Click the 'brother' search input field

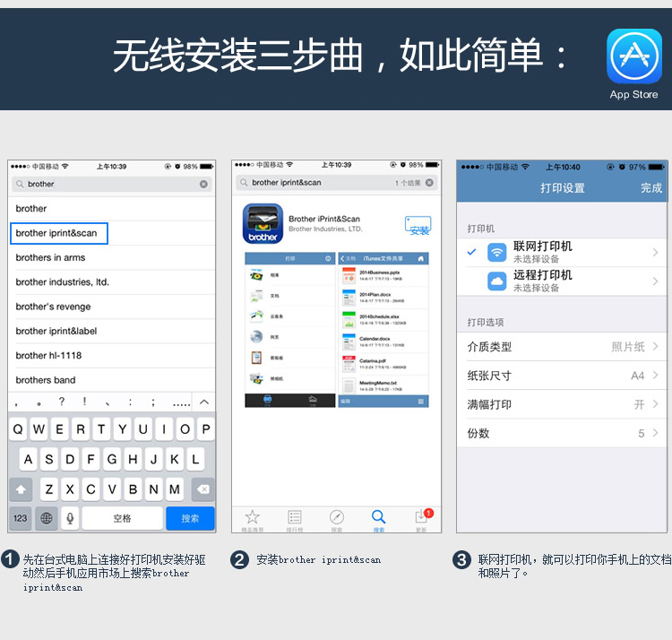click(x=111, y=184)
